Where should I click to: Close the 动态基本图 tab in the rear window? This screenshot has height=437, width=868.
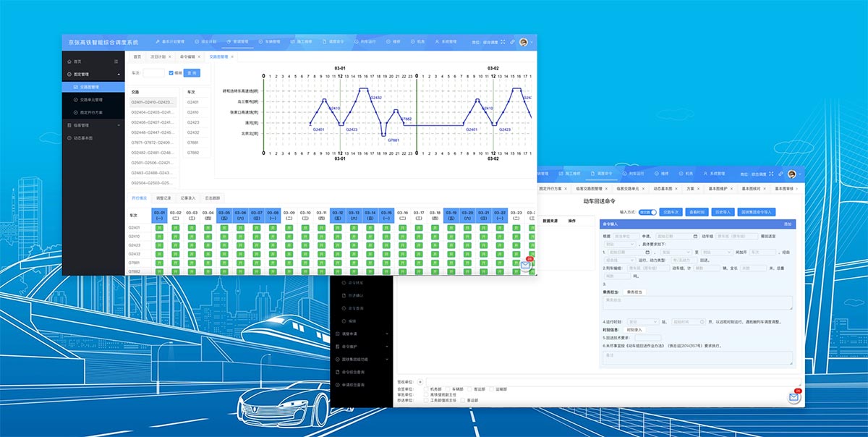point(677,188)
